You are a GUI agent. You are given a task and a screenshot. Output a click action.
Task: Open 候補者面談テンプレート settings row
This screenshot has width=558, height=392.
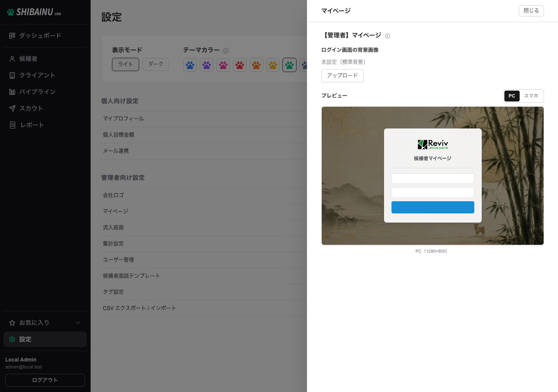tap(204, 276)
